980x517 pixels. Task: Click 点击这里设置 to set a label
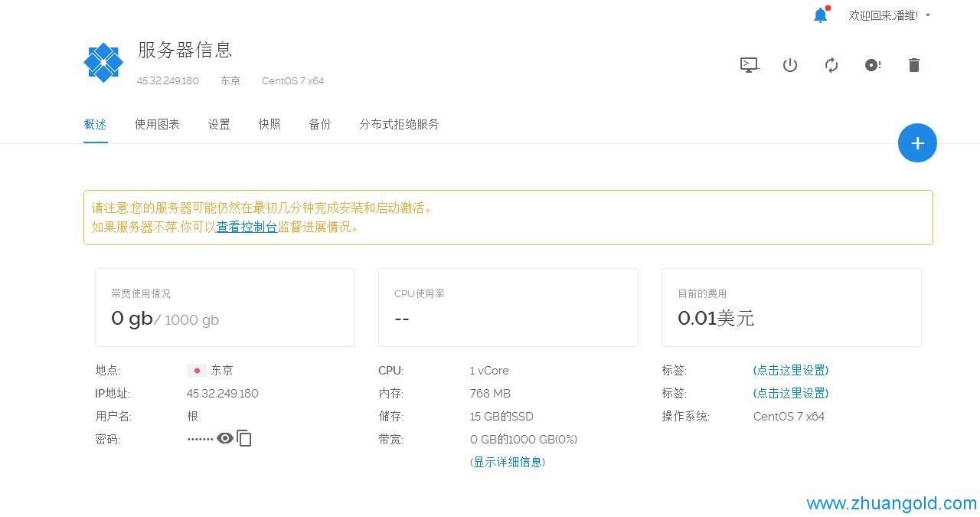(790, 370)
